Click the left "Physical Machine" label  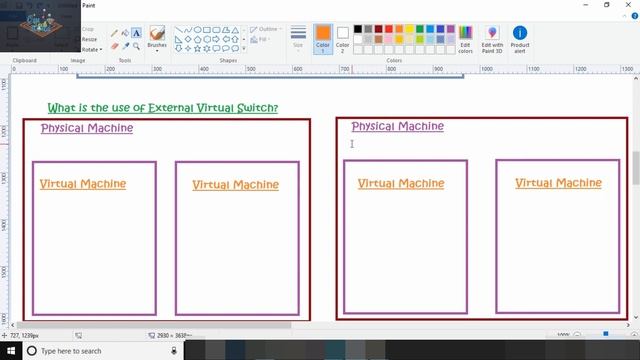coord(87,128)
